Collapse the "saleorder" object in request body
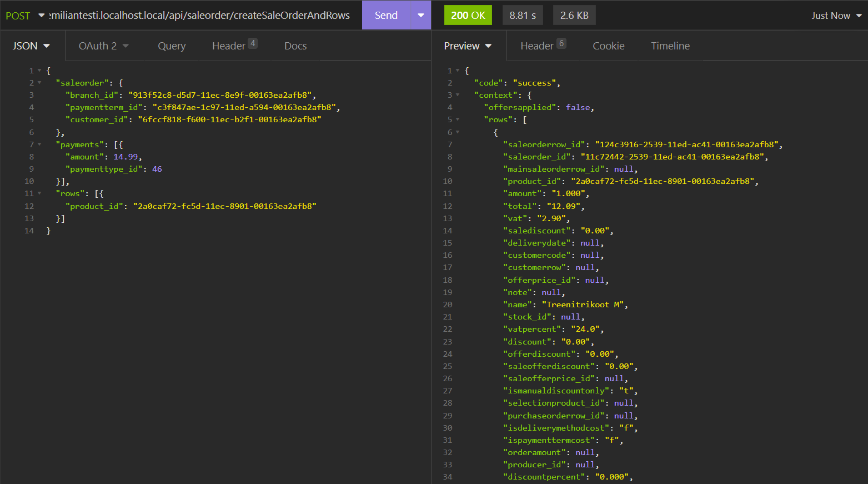 point(39,83)
